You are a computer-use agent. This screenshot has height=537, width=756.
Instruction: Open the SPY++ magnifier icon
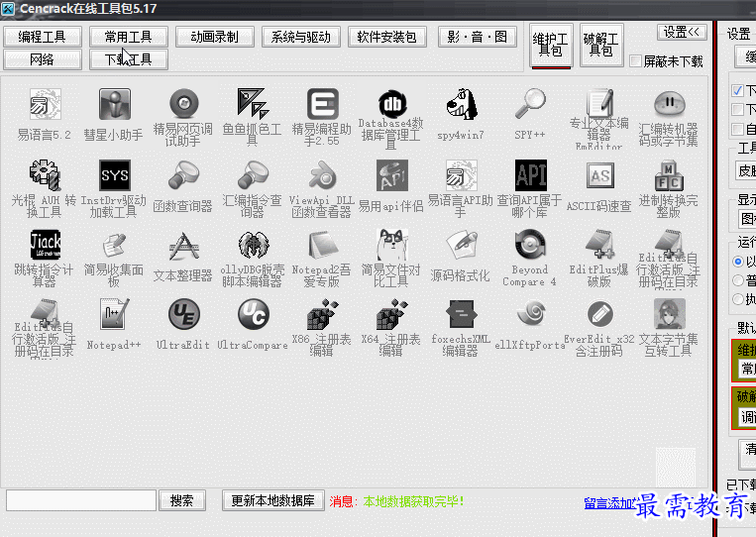pyautogui.click(x=530, y=105)
